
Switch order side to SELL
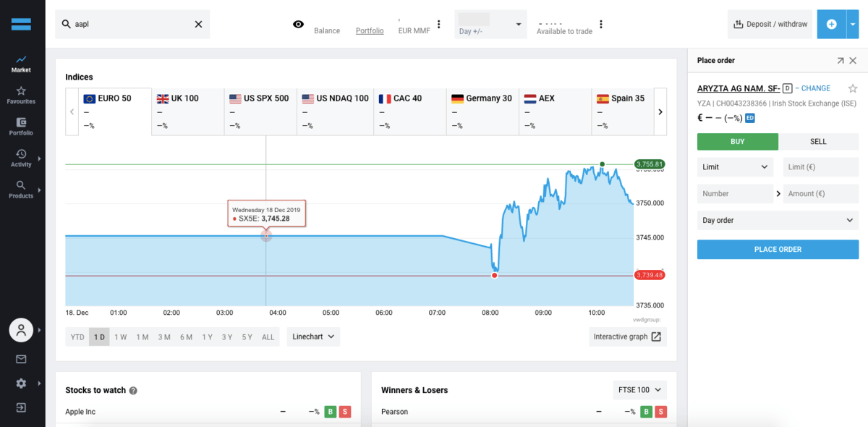[818, 142]
